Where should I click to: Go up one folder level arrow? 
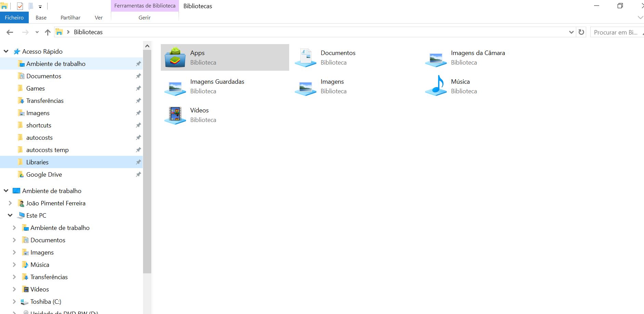[48, 32]
